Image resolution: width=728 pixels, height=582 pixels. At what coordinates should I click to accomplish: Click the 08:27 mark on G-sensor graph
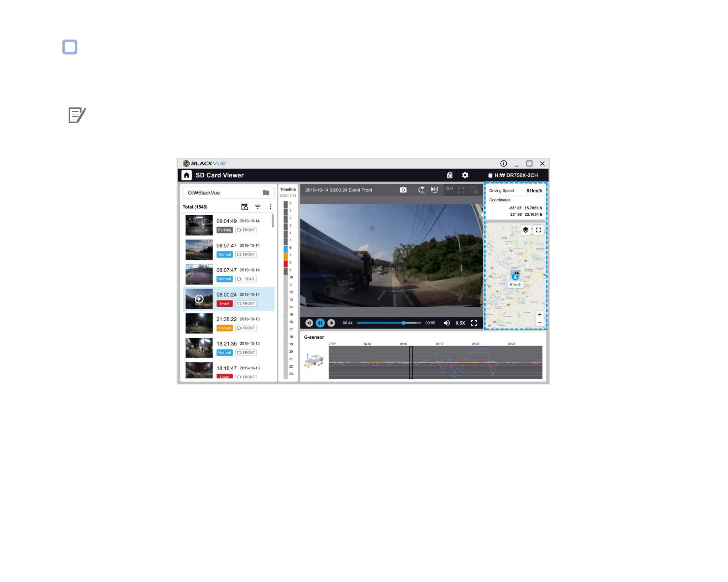tap(476, 344)
